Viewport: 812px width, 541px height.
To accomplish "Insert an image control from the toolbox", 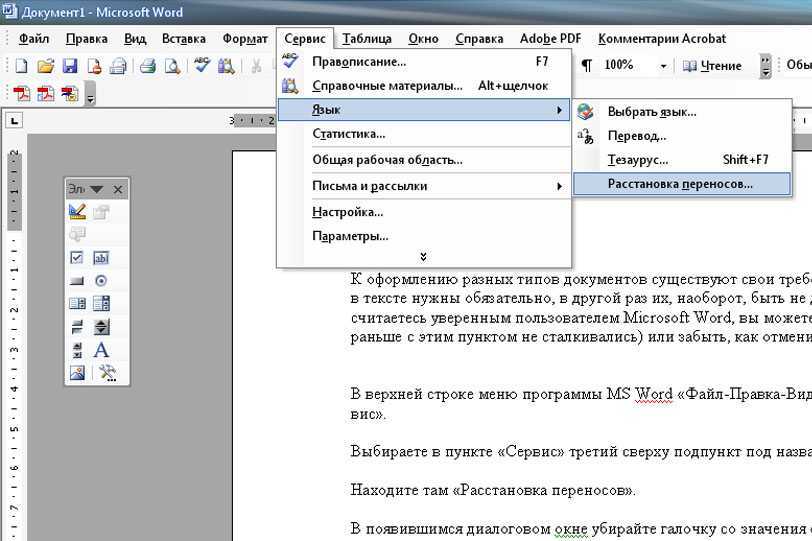I will pyautogui.click(x=77, y=372).
